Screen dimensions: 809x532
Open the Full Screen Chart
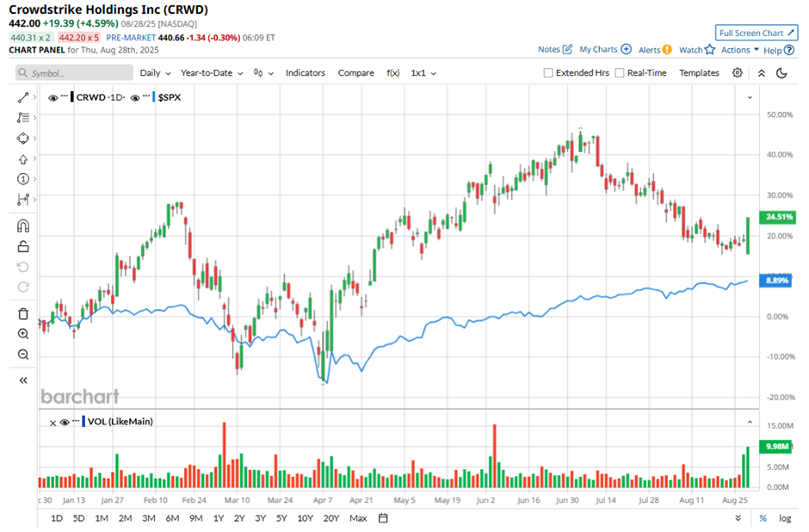coord(757,33)
